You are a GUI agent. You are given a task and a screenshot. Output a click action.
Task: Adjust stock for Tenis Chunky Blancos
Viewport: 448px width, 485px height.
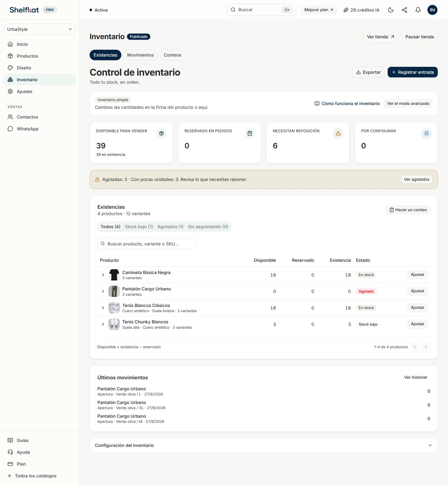tap(417, 324)
